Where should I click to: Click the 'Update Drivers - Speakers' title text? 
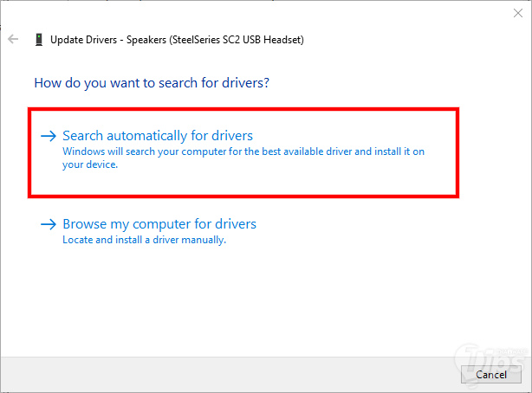[177, 40]
